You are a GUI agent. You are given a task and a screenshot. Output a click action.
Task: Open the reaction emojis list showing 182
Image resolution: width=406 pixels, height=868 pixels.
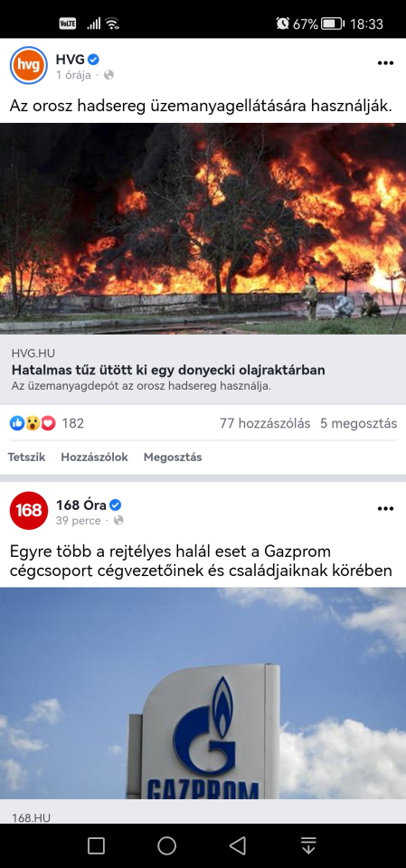point(47,423)
